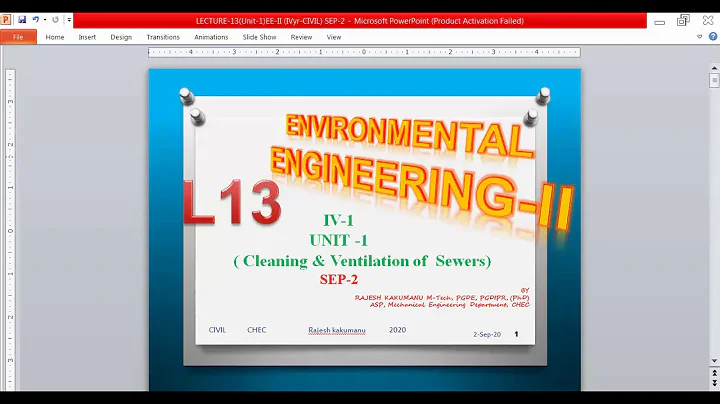This screenshot has height=404, width=720.
Task: Switch to the Slide Show tab
Action: [x=259, y=37]
